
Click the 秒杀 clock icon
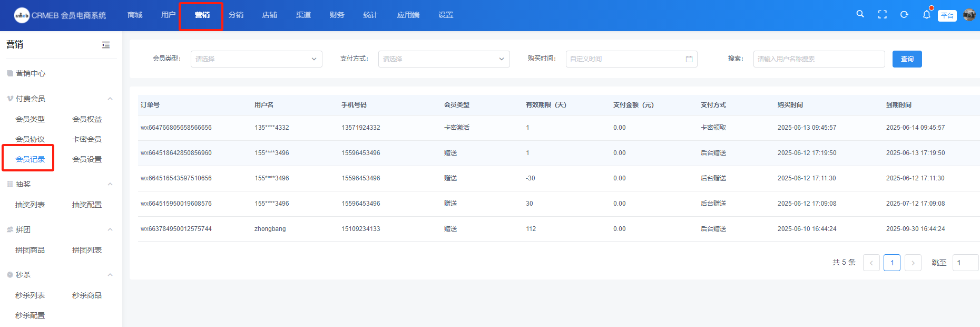click(x=10, y=275)
